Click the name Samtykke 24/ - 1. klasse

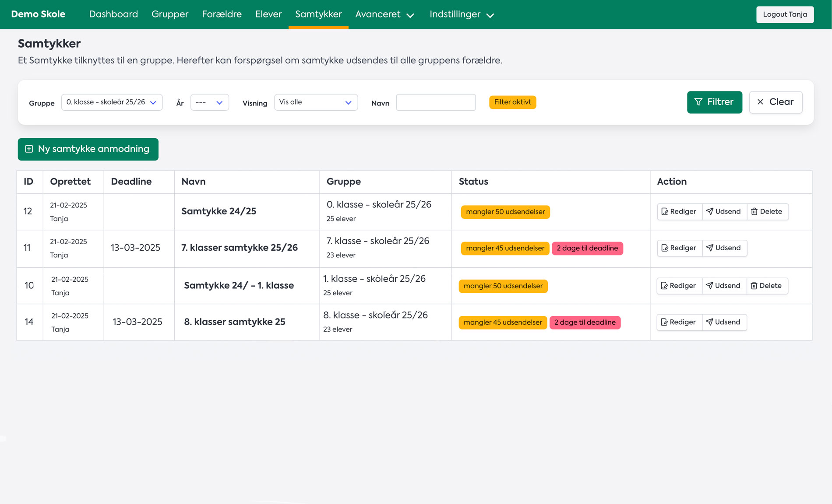click(239, 285)
